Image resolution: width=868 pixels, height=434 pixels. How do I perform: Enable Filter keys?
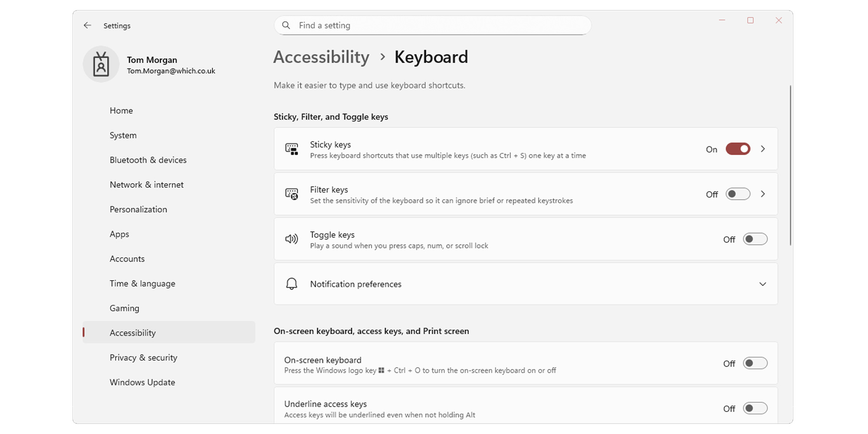coord(737,194)
